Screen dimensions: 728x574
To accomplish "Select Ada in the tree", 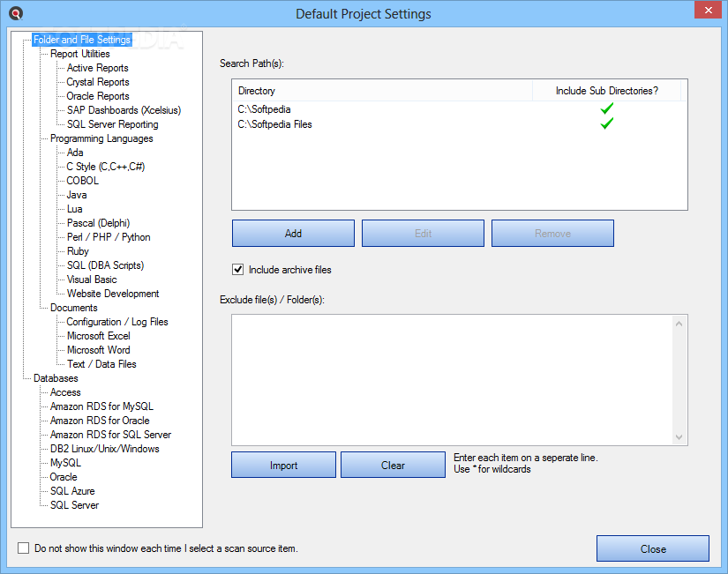I will [75, 153].
